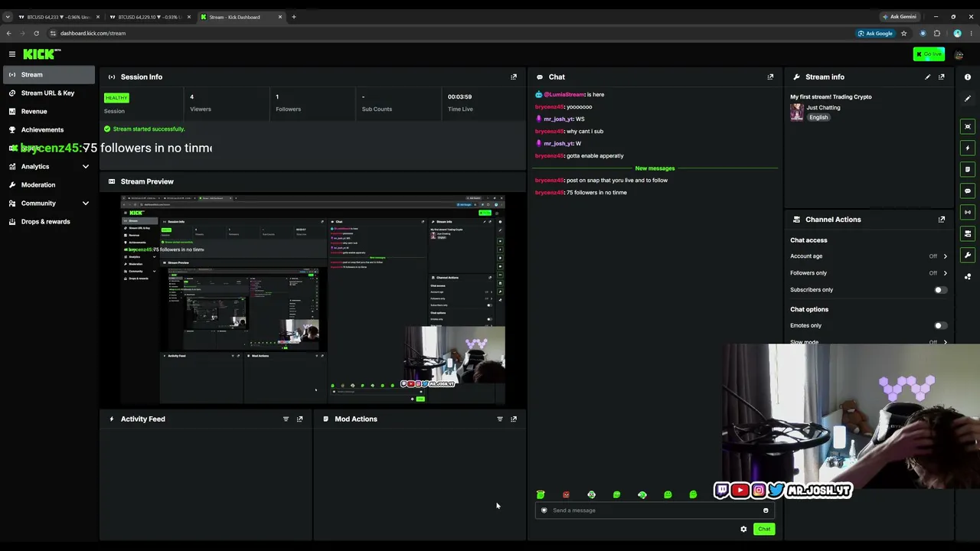Open the Achievements page
The width and height of the screenshot is (980, 551).
pyautogui.click(x=48, y=129)
